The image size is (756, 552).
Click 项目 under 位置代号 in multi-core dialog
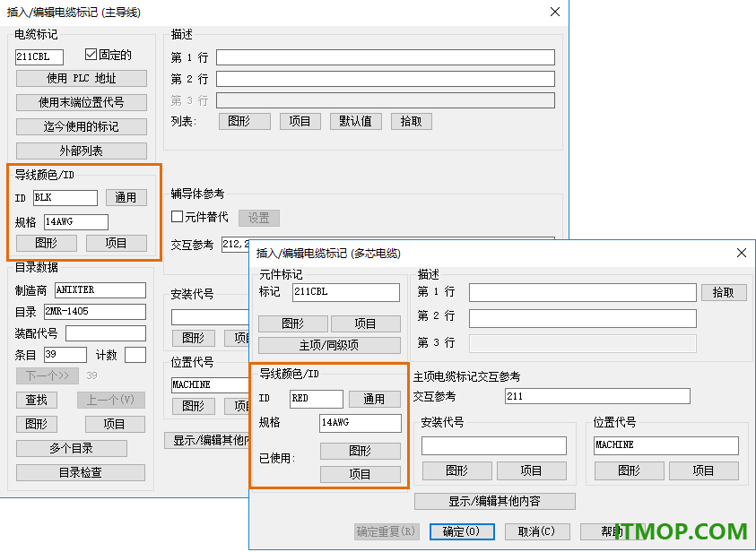(x=703, y=470)
